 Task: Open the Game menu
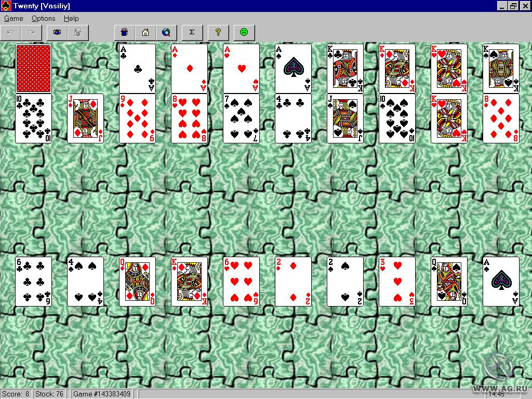click(x=14, y=18)
